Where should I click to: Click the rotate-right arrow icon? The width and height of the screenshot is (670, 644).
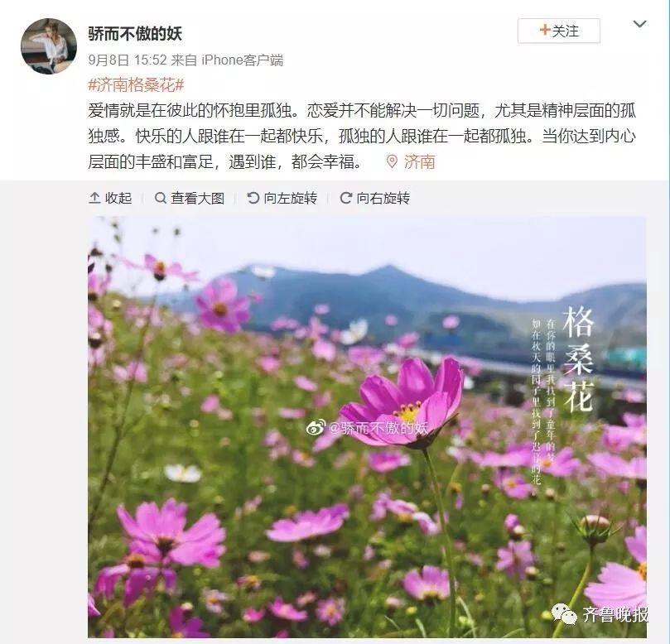coord(345,198)
